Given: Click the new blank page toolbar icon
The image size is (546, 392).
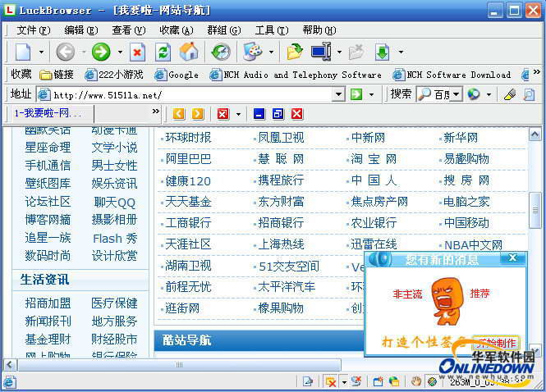Looking at the screenshot, I should pos(23,52).
